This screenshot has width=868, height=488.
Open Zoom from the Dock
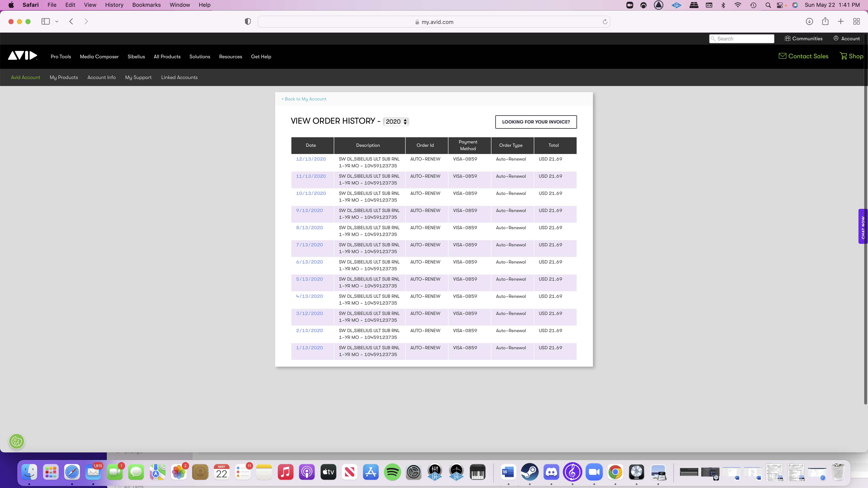click(594, 472)
